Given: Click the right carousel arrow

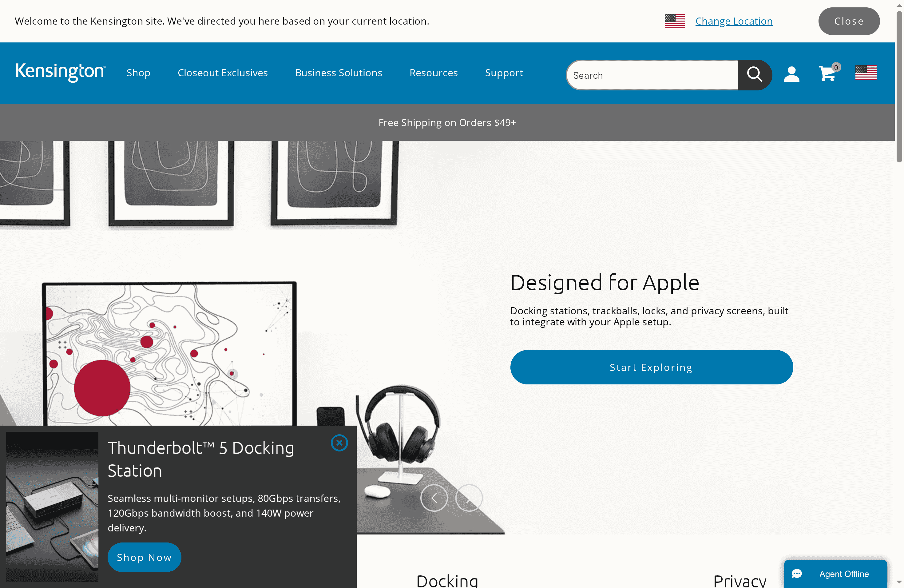Looking at the screenshot, I should pyautogui.click(x=469, y=498).
